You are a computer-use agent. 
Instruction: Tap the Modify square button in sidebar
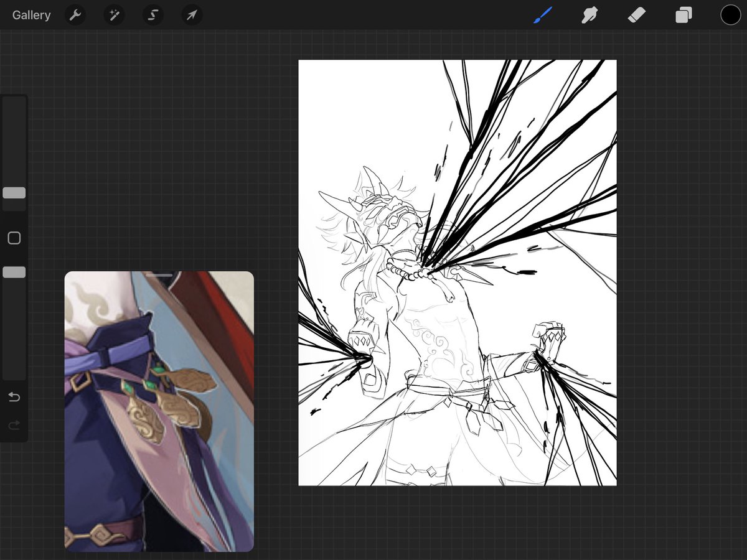pos(14,238)
